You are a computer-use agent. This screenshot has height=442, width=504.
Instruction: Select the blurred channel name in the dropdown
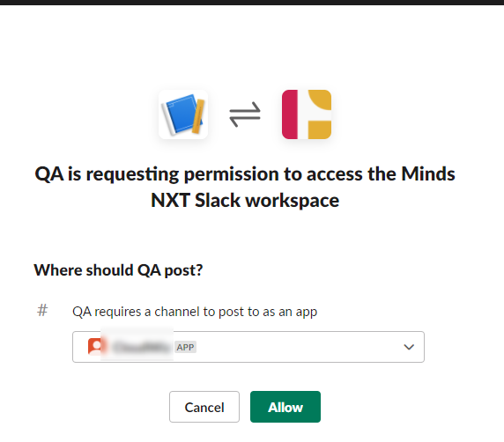coord(142,347)
